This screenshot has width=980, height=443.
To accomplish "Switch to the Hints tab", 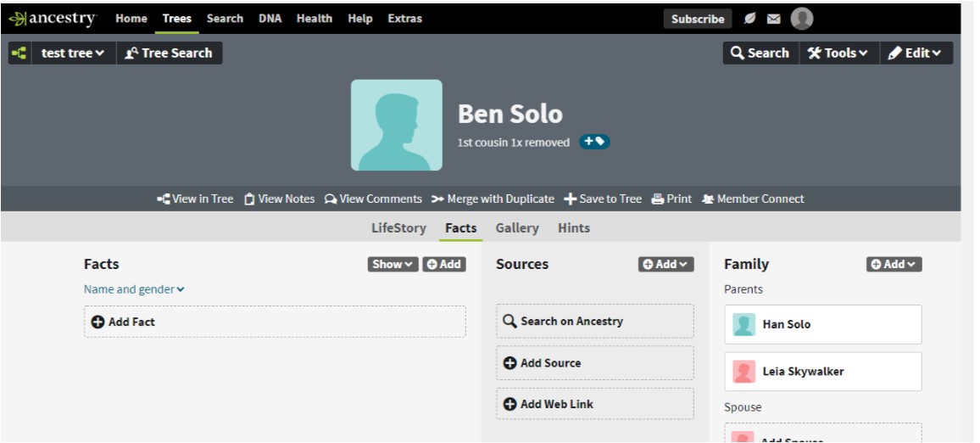I will [574, 227].
